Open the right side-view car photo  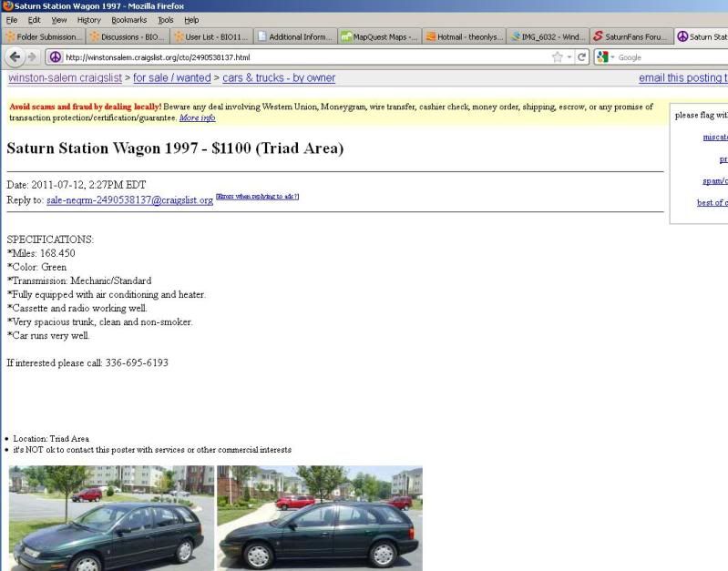[320, 518]
